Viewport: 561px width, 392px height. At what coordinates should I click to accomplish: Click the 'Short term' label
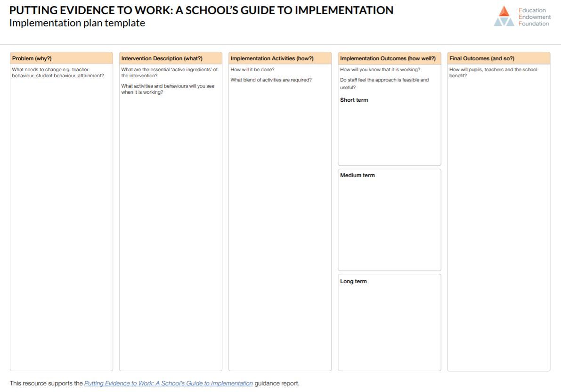(354, 99)
